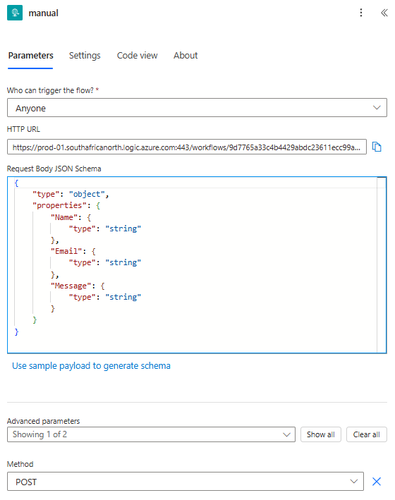Screen dimensions: 395x500
Task: Click the 'manual' title text
Action: [x=43, y=13]
